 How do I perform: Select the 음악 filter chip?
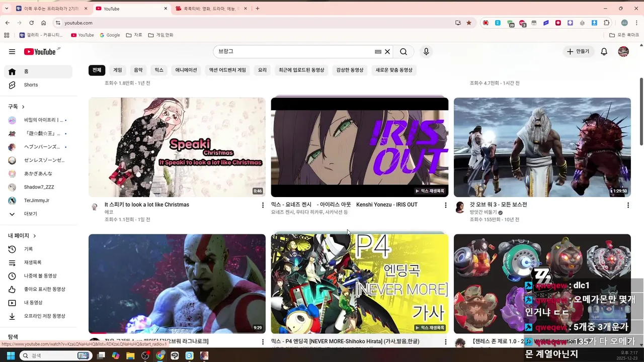coord(138,70)
